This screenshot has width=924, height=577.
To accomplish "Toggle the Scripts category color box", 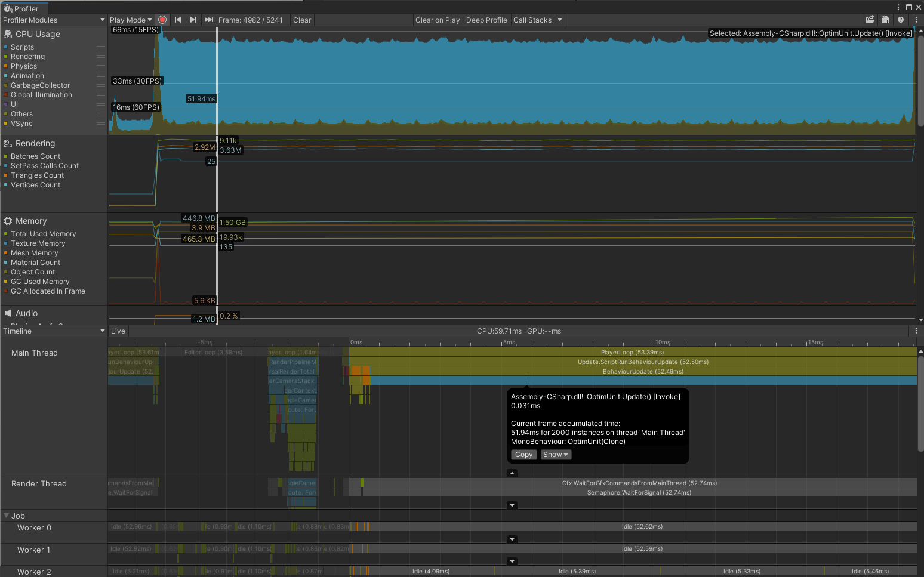I will tap(6, 47).
